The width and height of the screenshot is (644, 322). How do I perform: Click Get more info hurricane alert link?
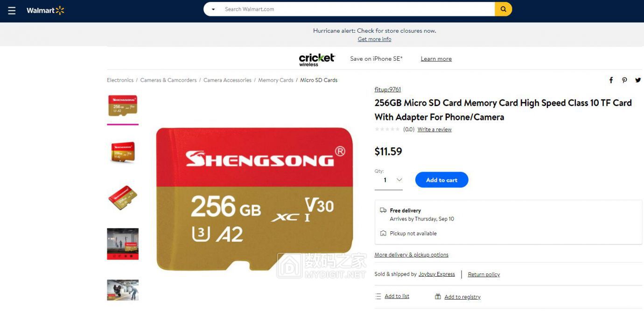point(374,39)
